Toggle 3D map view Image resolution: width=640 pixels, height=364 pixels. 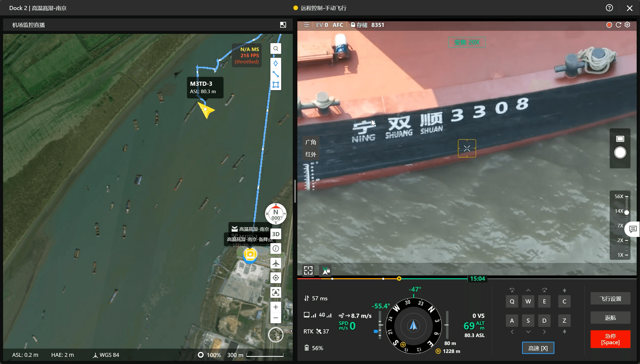(x=276, y=234)
